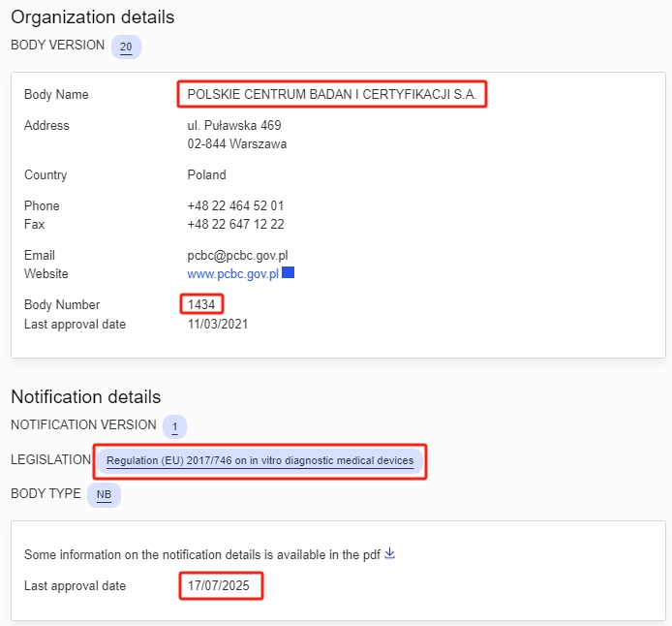Open the Regulation (EU) 2017/746 legislation link
The image size is (672, 626).
pyautogui.click(x=260, y=461)
